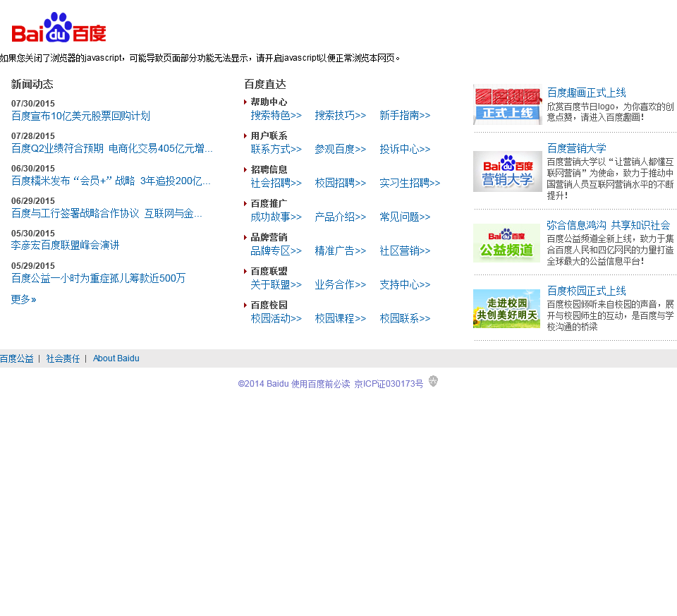
Task: Click the date 07/30/2015
Action: click(33, 104)
